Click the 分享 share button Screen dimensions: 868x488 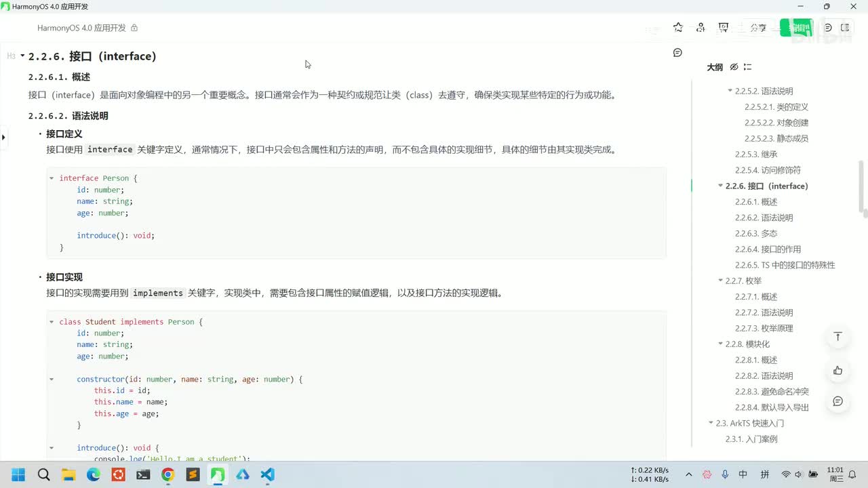758,28
